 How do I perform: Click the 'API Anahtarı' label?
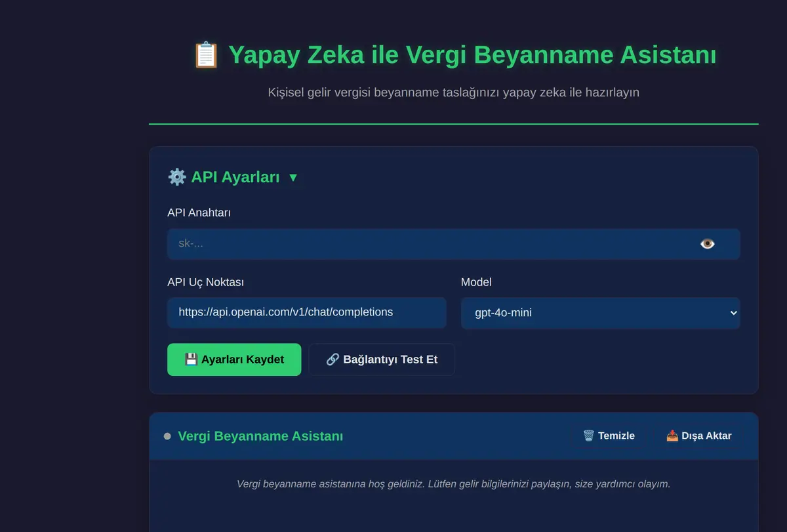[x=199, y=213]
